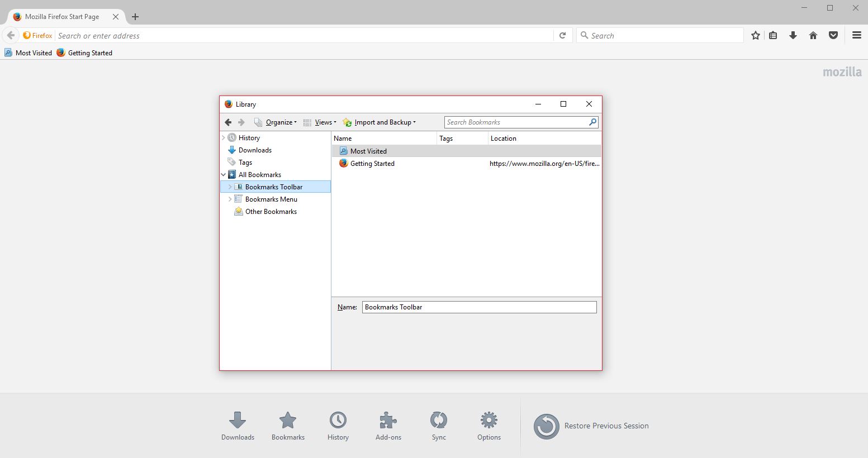Image resolution: width=868 pixels, height=458 pixels.
Task: Expand the Bookmarks Menu folder
Action: coord(230,199)
